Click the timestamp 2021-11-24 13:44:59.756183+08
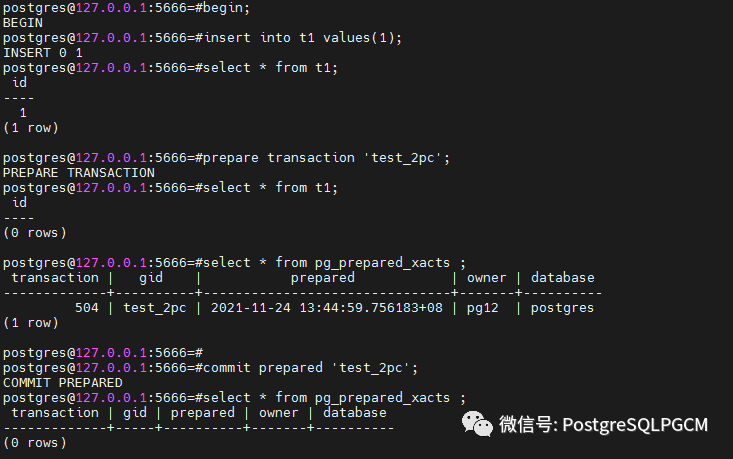 click(327, 308)
